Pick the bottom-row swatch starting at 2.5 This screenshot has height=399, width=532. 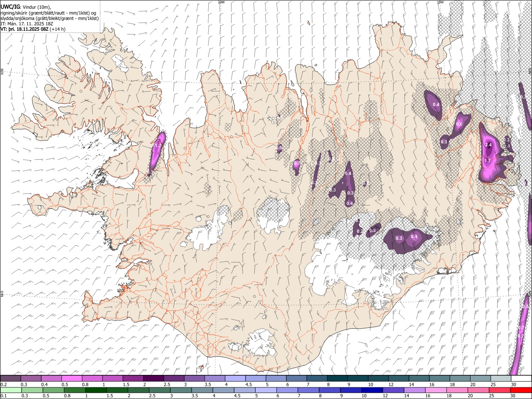pos(159,390)
